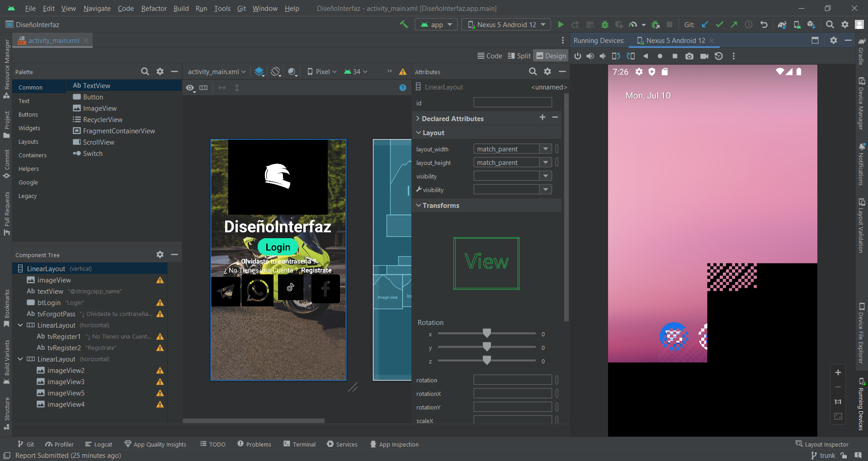Search the Palette with magnifier icon
This screenshot has width=868, height=461.
[145, 71]
